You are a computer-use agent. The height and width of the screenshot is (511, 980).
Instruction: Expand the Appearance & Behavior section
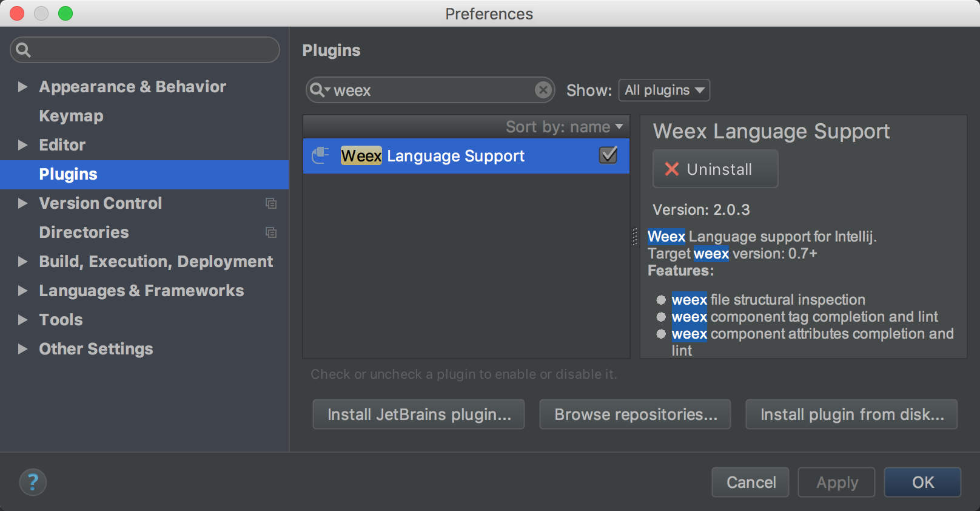point(22,87)
